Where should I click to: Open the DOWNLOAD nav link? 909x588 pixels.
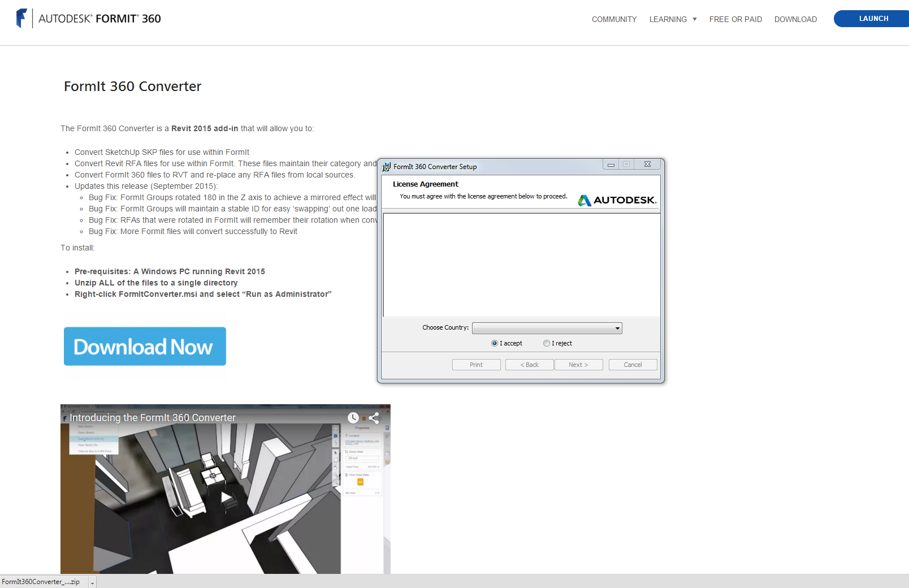click(x=795, y=19)
